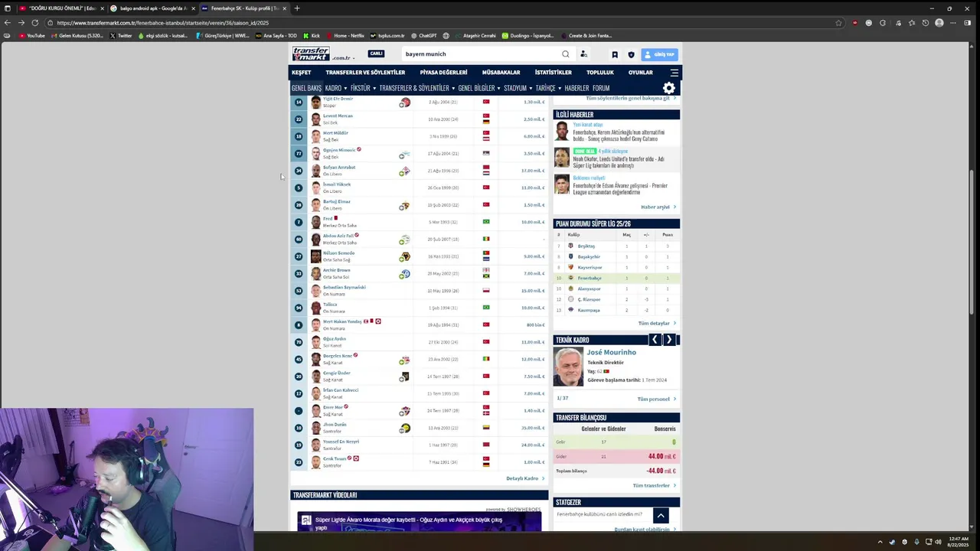This screenshot has width=980, height=551.
Task: Click the Beşiktaş crest in league table
Action: (570, 246)
